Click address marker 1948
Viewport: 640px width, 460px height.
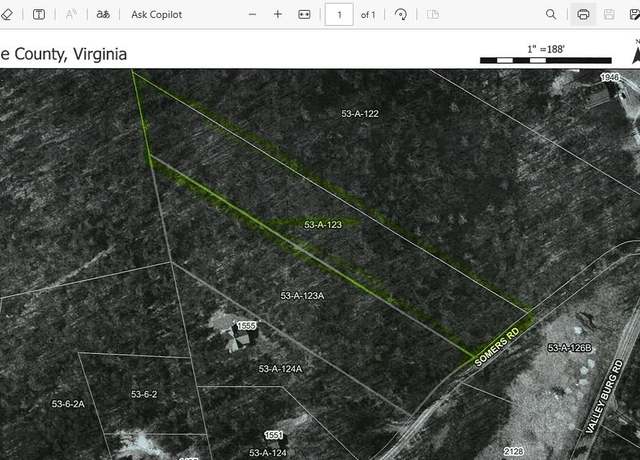[x=610, y=77]
